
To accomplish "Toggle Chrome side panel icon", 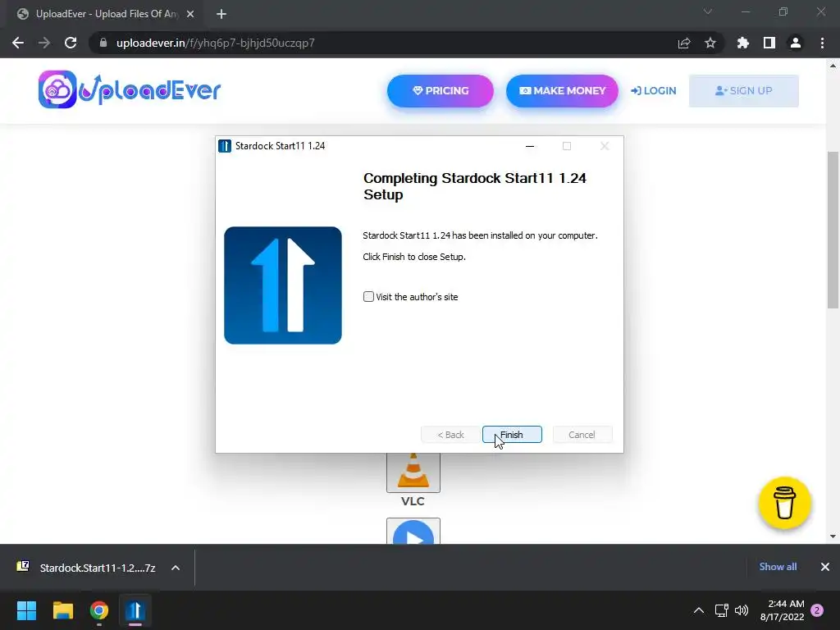I will click(769, 43).
